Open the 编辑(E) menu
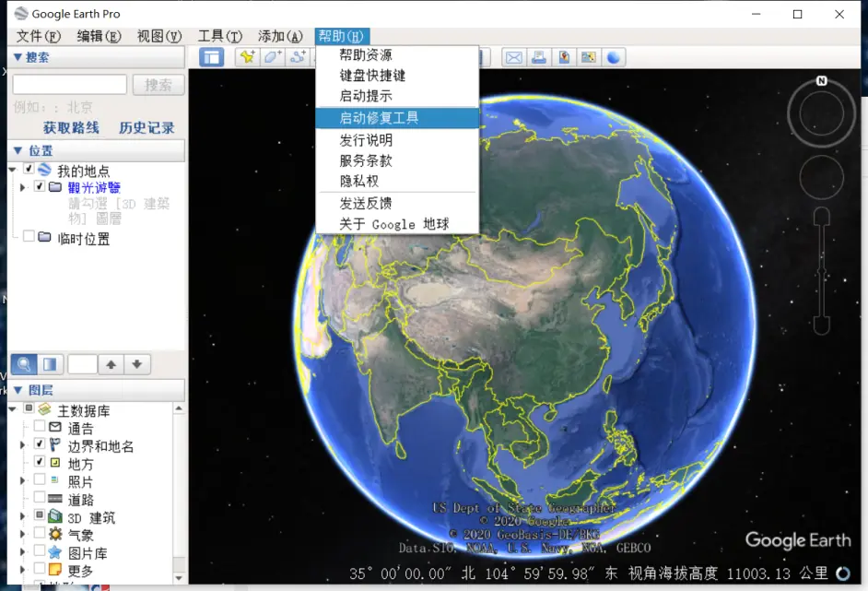Image resolution: width=868 pixels, height=591 pixels. 99,37
